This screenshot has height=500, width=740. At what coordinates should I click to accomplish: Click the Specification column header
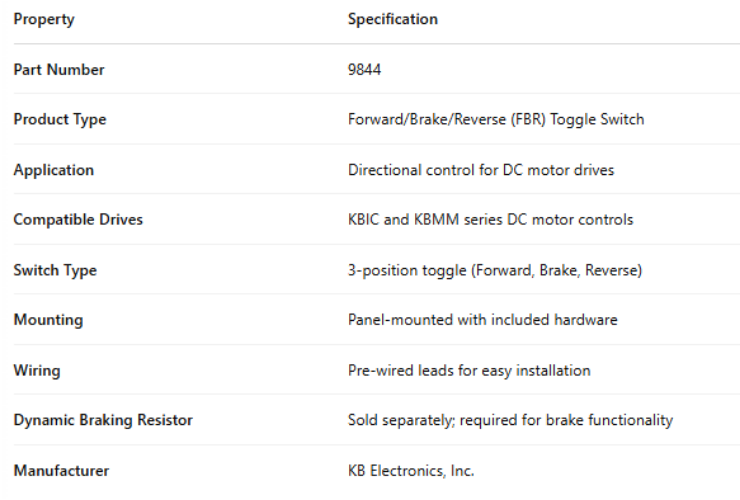392,19
